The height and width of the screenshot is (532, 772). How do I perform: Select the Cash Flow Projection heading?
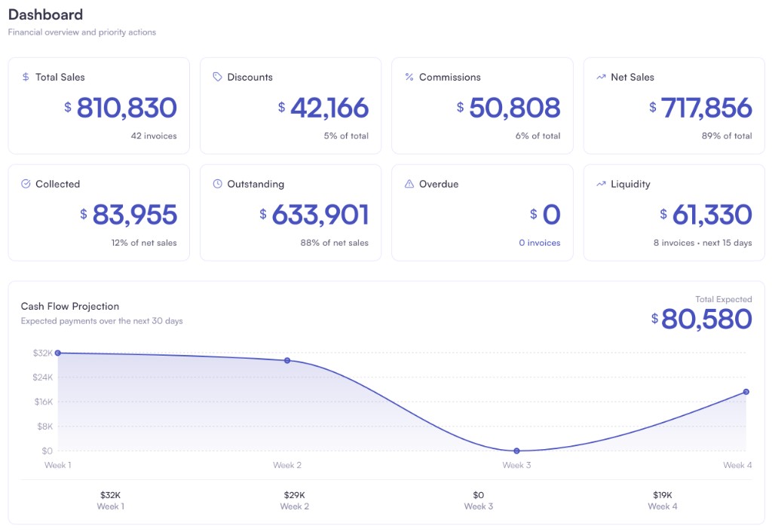pos(70,306)
